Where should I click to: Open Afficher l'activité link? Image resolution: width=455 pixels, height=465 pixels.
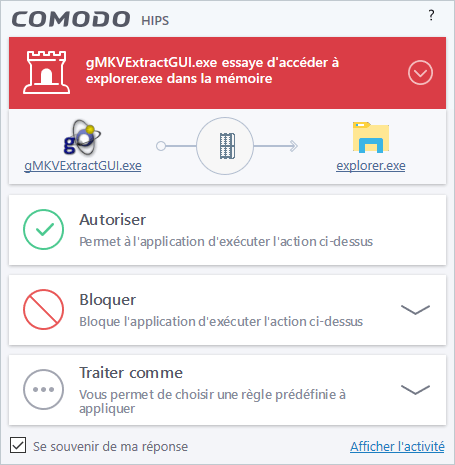pyautogui.click(x=397, y=446)
